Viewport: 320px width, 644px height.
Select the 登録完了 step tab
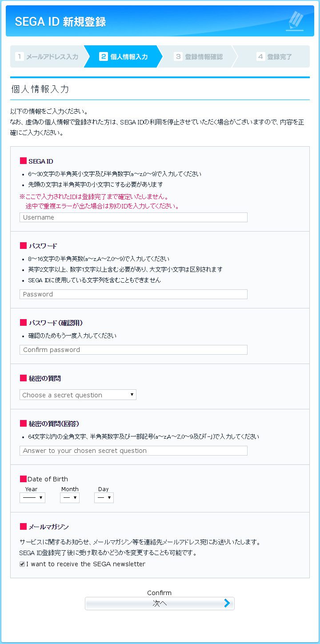tap(274, 56)
